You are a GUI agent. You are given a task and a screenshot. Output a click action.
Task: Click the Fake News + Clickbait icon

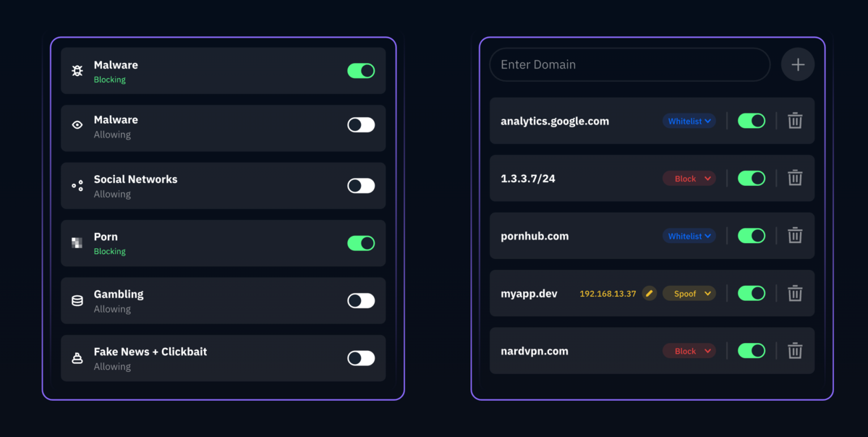[x=77, y=358]
